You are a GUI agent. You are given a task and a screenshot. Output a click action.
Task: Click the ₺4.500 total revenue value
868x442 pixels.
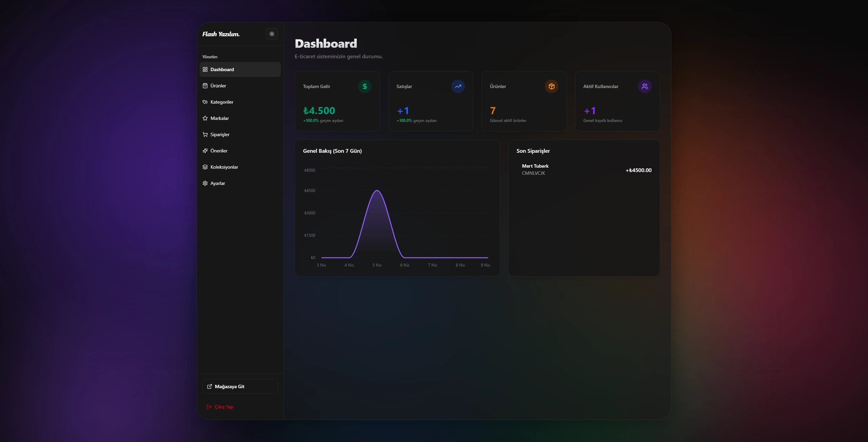pyautogui.click(x=319, y=111)
